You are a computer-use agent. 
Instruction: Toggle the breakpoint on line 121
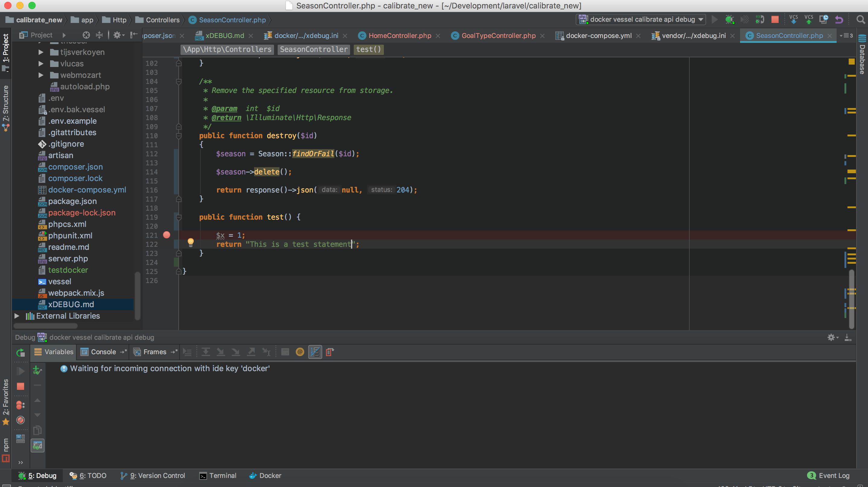[x=167, y=235]
